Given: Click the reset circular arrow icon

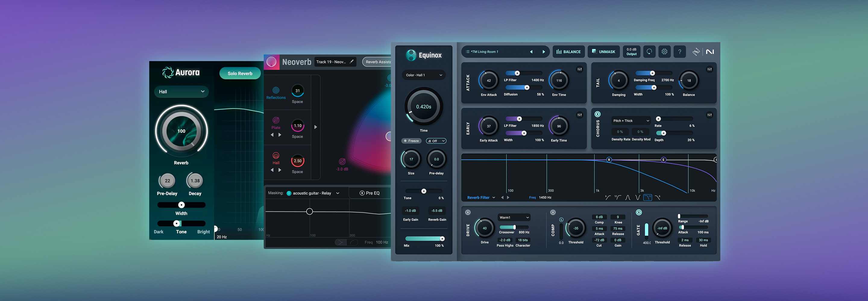Looking at the screenshot, I should (x=649, y=51).
